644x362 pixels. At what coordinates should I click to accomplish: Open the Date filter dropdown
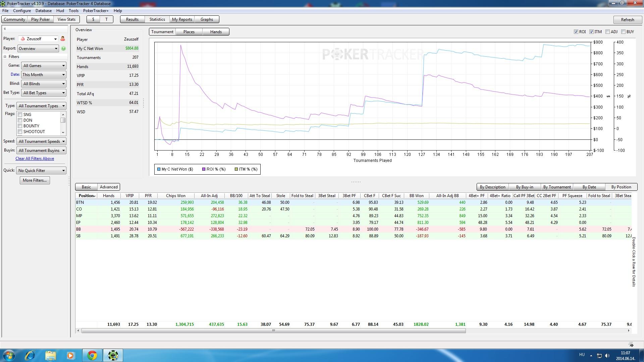[x=44, y=75]
